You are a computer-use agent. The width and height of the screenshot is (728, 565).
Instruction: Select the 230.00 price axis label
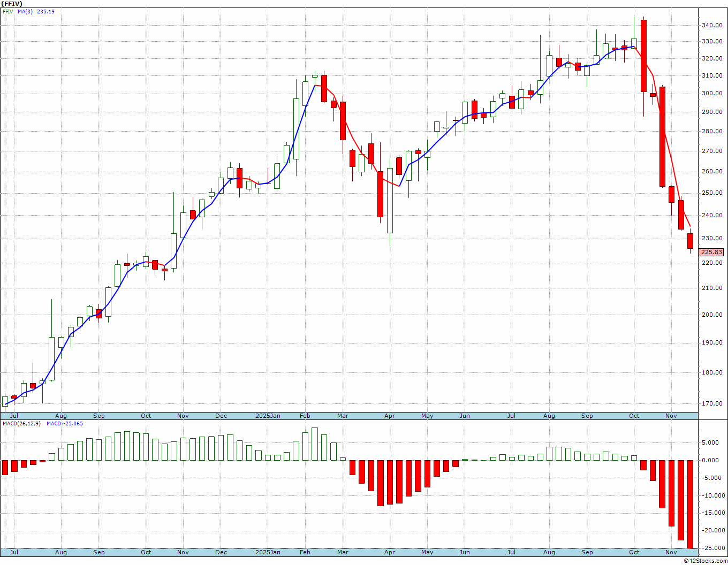coord(711,238)
